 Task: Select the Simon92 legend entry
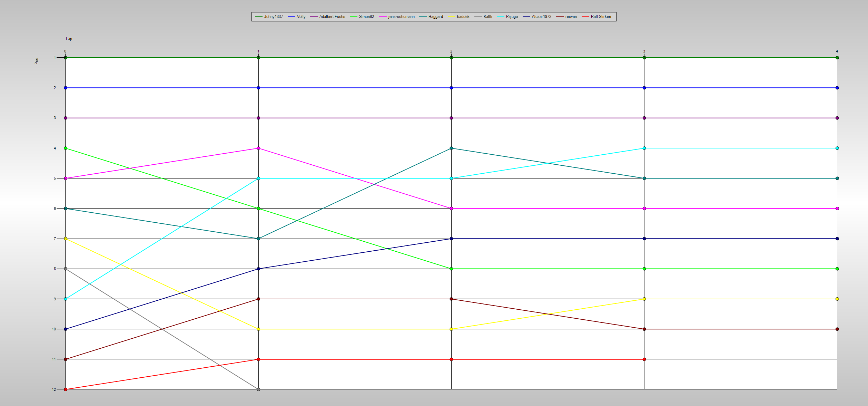coord(362,17)
